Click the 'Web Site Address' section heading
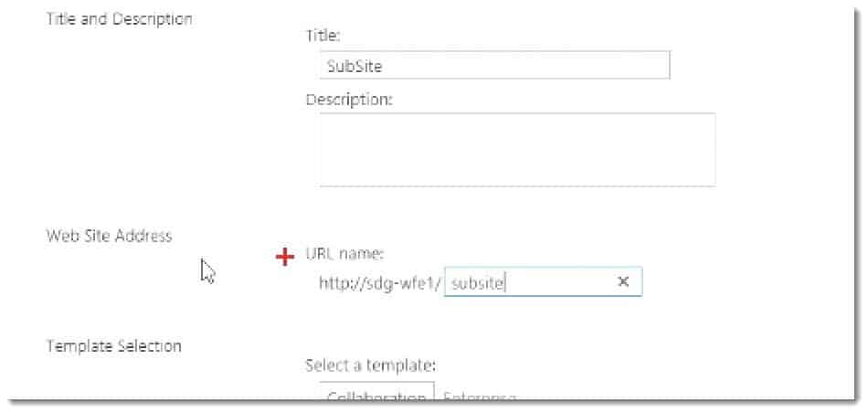Screen dimensions: 868x413 tap(109, 236)
